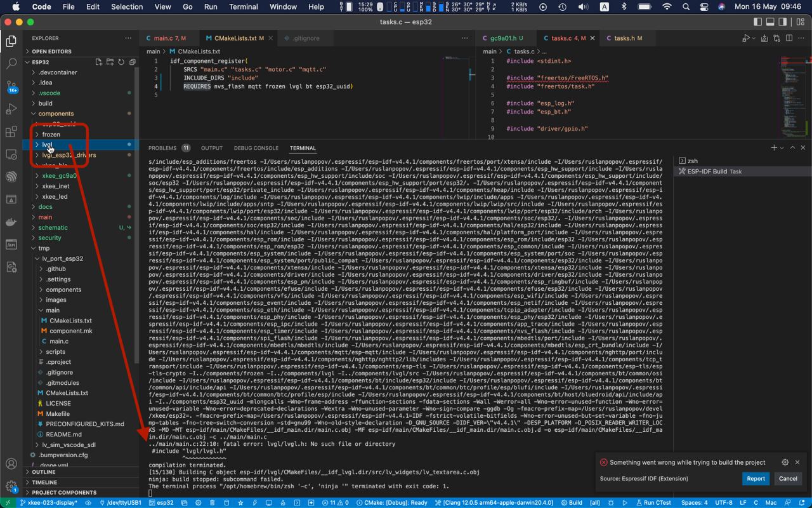The height and width of the screenshot is (508, 812).
Task: Open the macOS Spotlight search
Action: (x=686, y=7)
